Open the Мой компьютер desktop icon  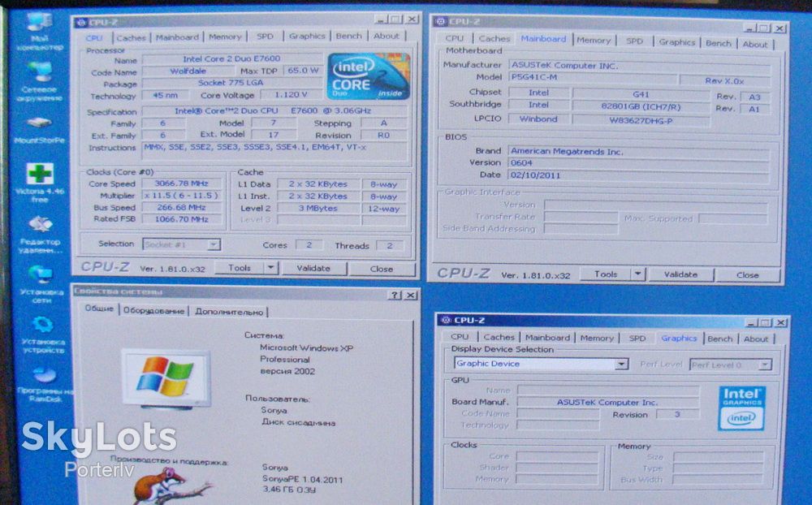pos(40,32)
